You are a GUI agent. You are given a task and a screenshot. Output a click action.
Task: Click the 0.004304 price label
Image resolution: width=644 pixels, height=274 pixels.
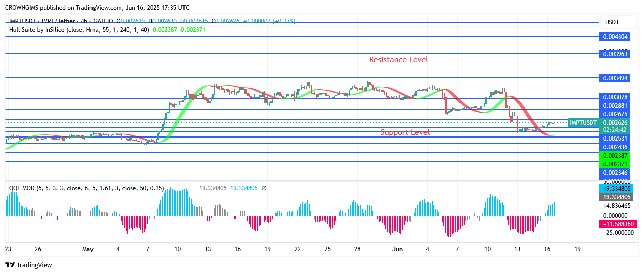(615, 37)
